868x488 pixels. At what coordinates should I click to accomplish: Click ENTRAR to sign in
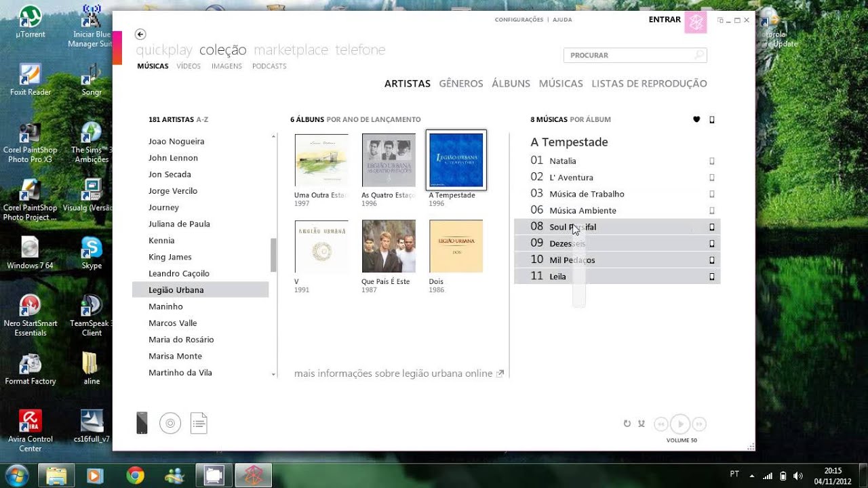pyautogui.click(x=665, y=20)
